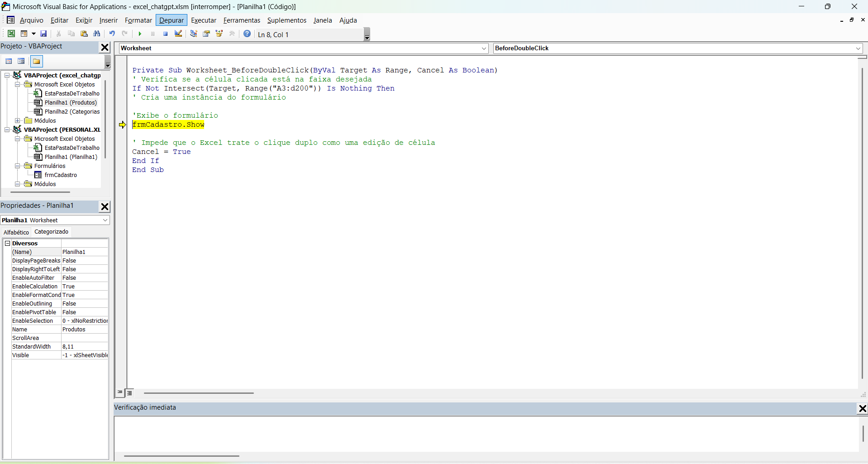The height and width of the screenshot is (464, 868).
Task: Click the Name property value Produtos
Action: pyautogui.click(x=85, y=330)
